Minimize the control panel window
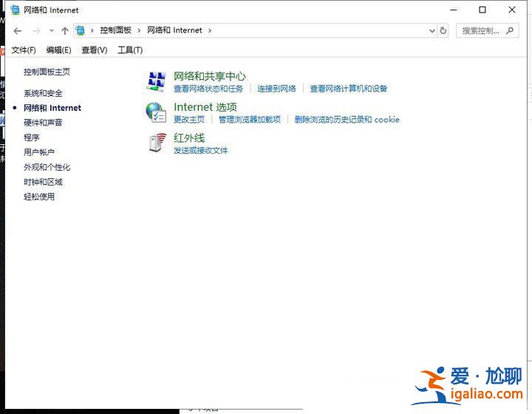532x414 pixels. tap(453, 10)
